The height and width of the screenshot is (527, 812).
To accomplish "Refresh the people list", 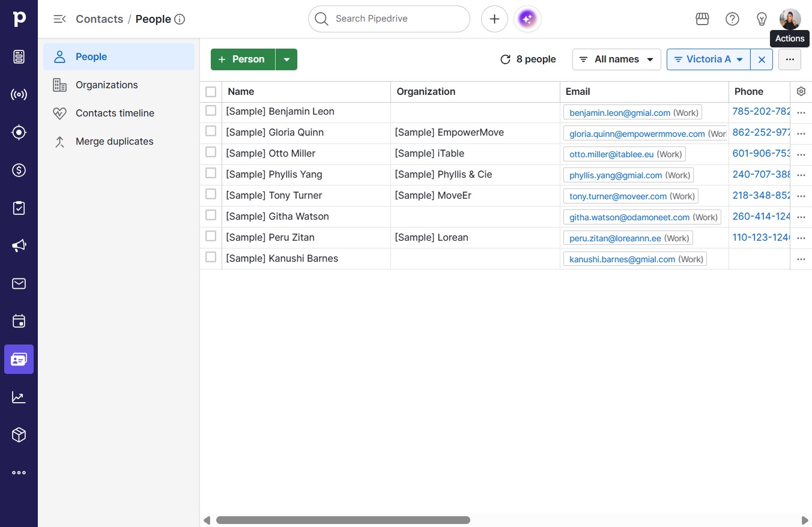I will coord(506,59).
